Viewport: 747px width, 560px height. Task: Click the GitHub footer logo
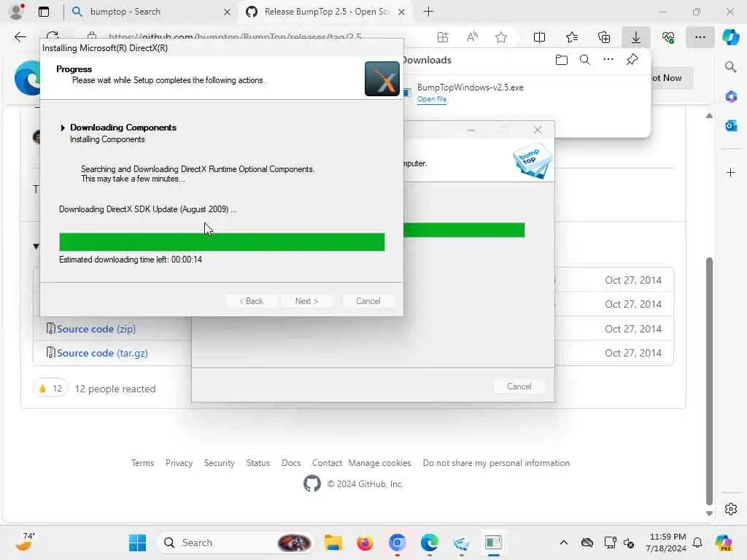pos(312,484)
